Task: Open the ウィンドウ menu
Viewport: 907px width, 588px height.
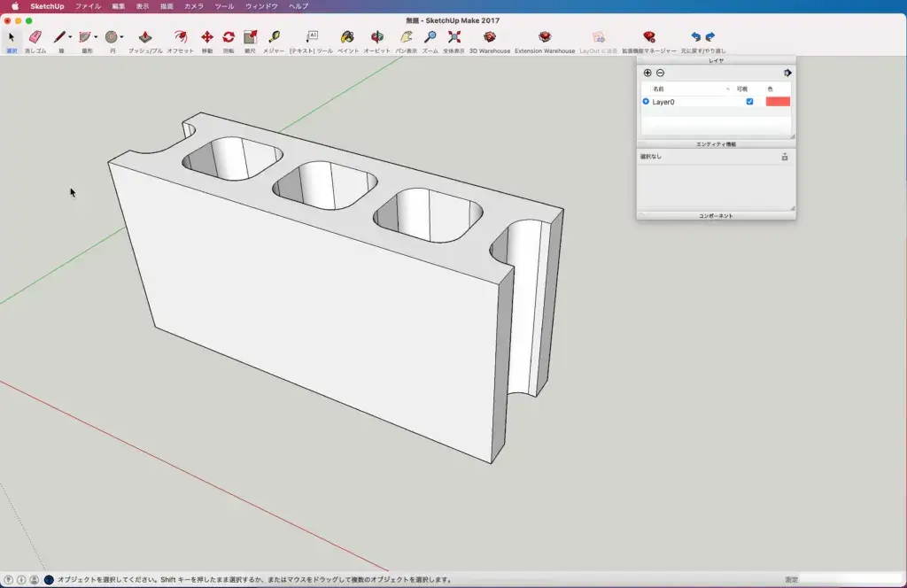Action: point(261,6)
